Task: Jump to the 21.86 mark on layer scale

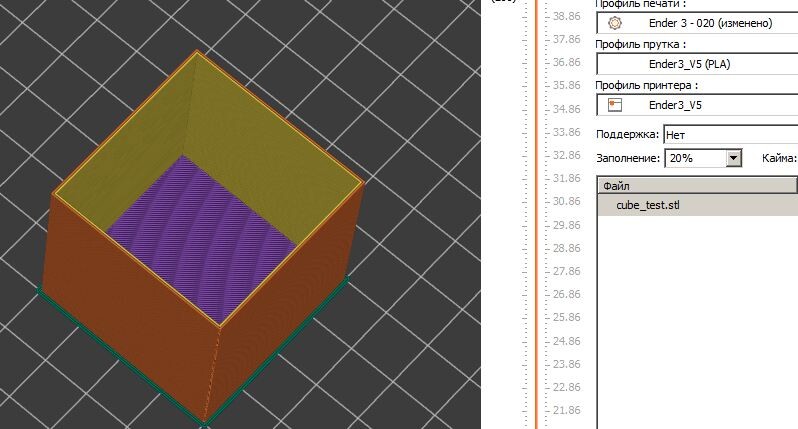Action: pos(566,410)
